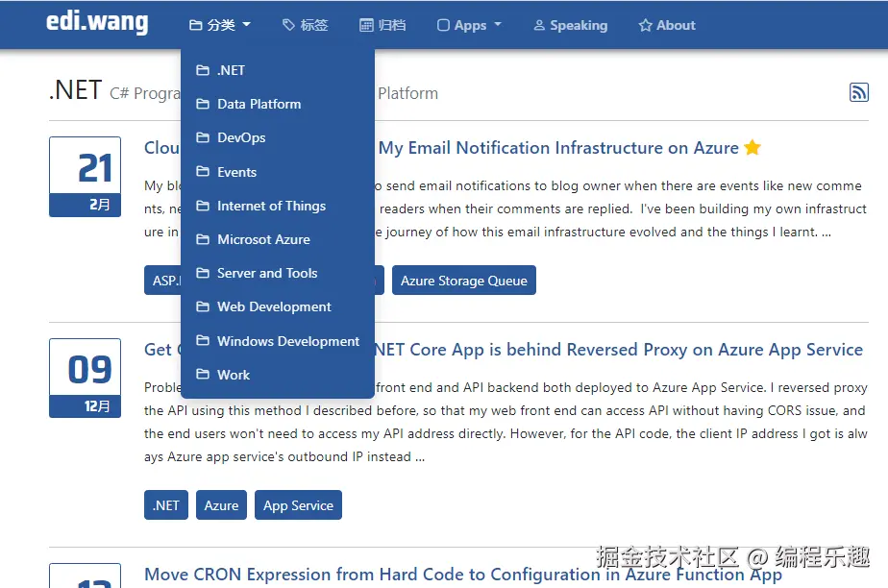This screenshot has width=888, height=588.
Task: Click folder icon next to Microsot Azure
Action: click(203, 239)
